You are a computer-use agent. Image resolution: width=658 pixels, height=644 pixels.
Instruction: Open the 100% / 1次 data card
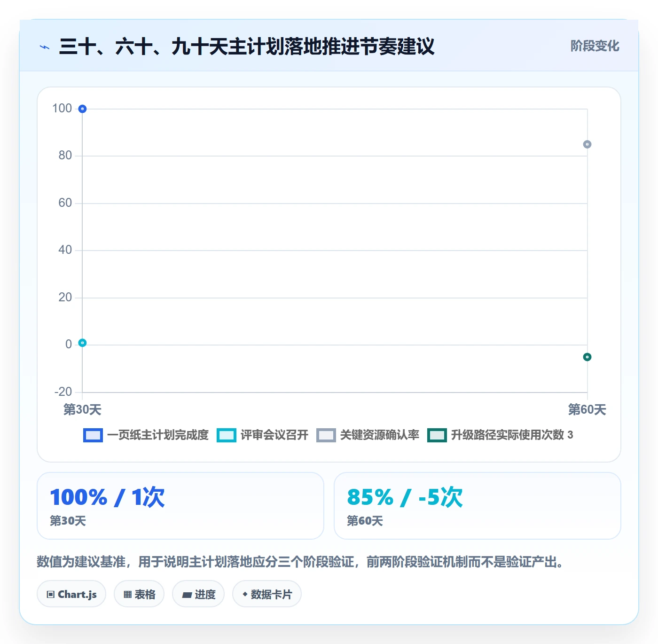click(x=180, y=506)
